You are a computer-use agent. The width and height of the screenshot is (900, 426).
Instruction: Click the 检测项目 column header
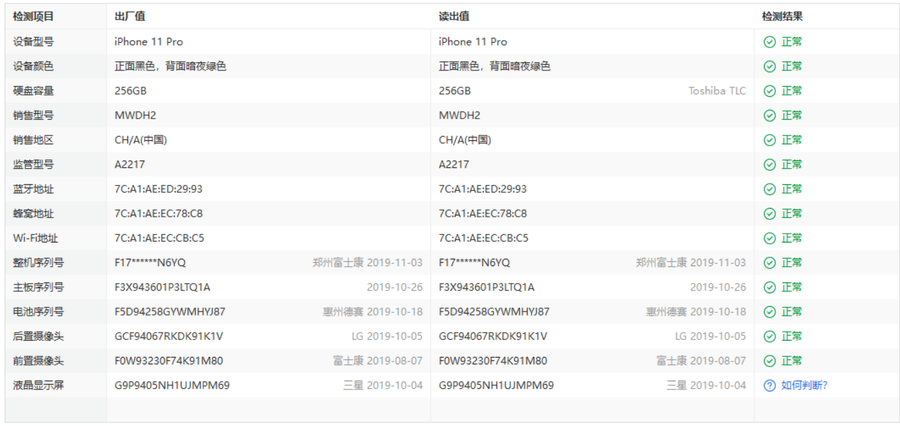pos(33,17)
